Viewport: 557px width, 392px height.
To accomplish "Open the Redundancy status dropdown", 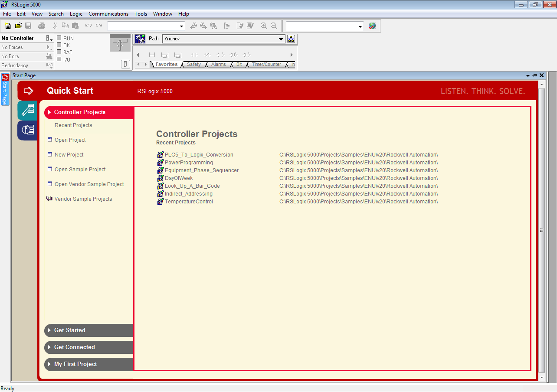I will pos(49,65).
